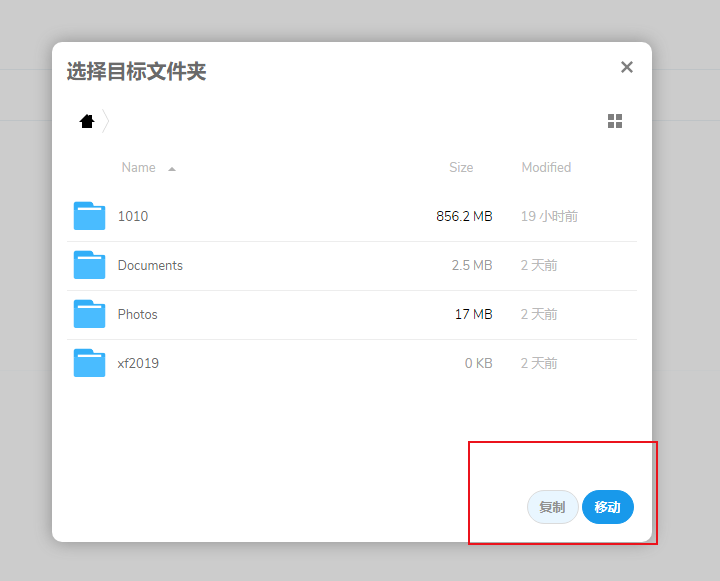Open the Documents folder name
The width and height of the screenshot is (720, 581).
150,265
